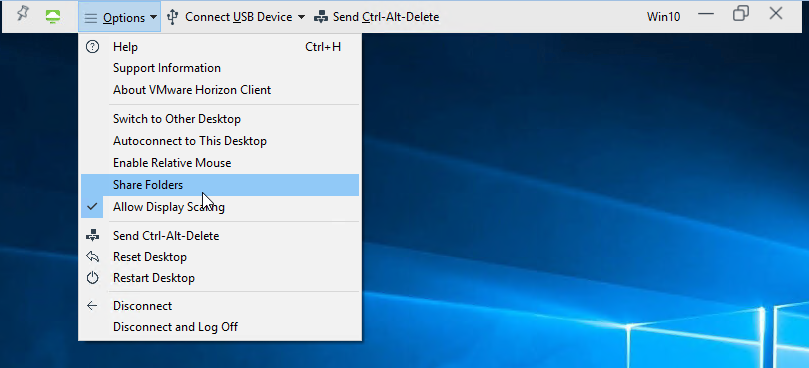Click the USB icon beside Connect USB Device
This screenshot has width=809, height=368.
[172, 17]
